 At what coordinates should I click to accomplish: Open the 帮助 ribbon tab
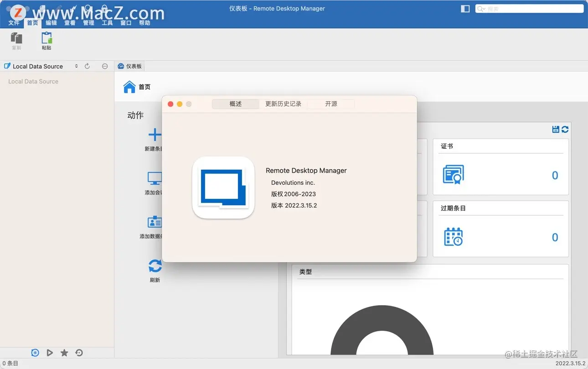pyautogui.click(x=144, y=23)
